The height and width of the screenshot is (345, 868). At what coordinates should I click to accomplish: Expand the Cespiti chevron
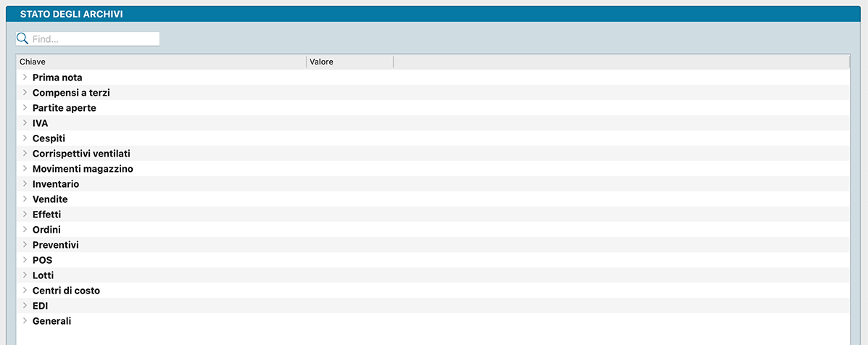(25, 138)
